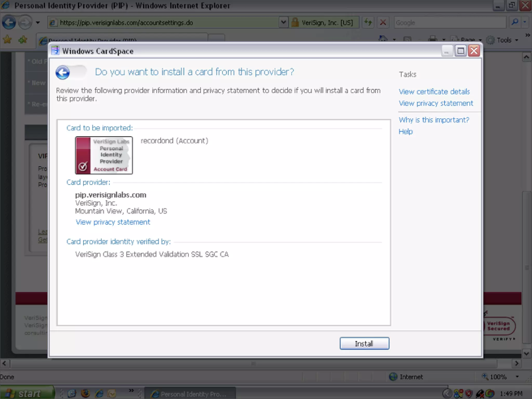
Task: Click the Favorites Center star icon
Action: [7, 40]
